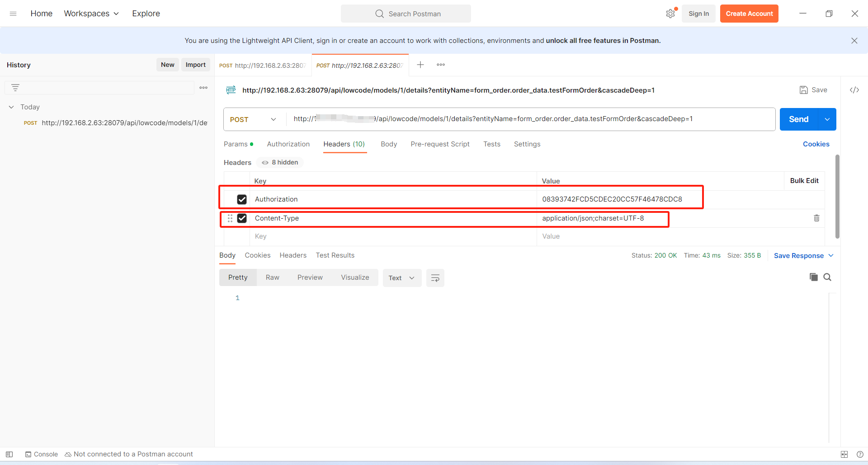Open the code snippet panel icon
868x465 pixels.
click(x=854, y=90)
